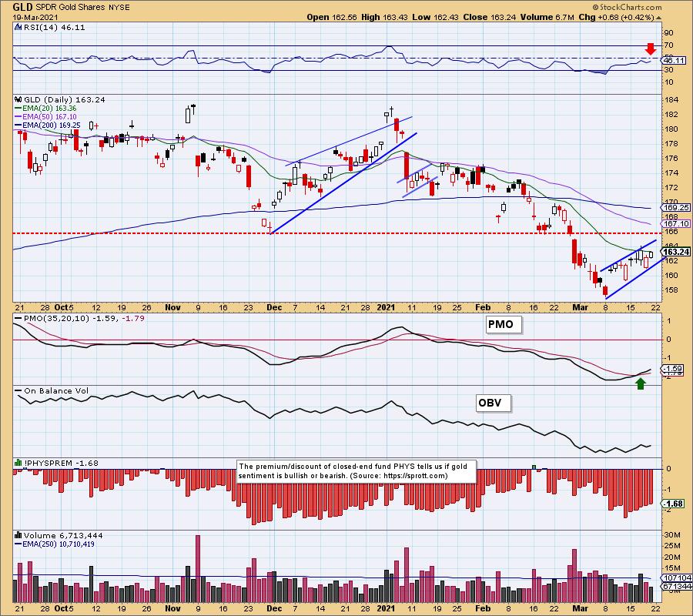The width and height of the screenshot is (693, 616).
Task: Click the Chg +0.68 (+0.42%) value
Action: tap(617, 17)
